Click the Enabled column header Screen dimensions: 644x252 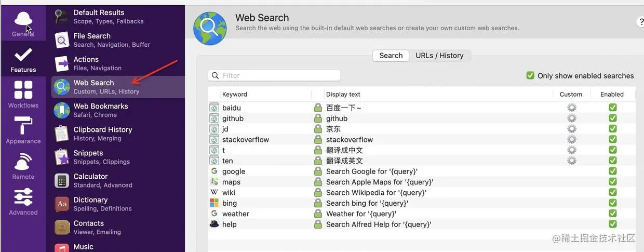612,94
